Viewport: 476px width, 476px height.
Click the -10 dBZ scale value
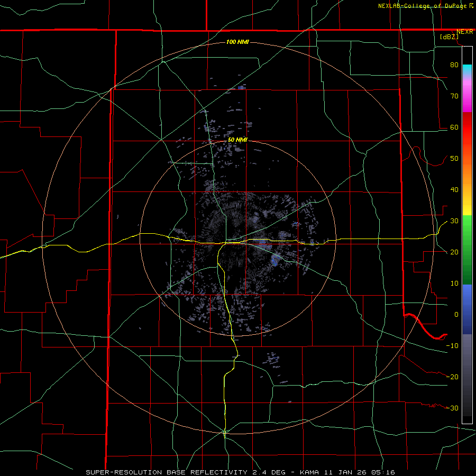coord(452,345)
